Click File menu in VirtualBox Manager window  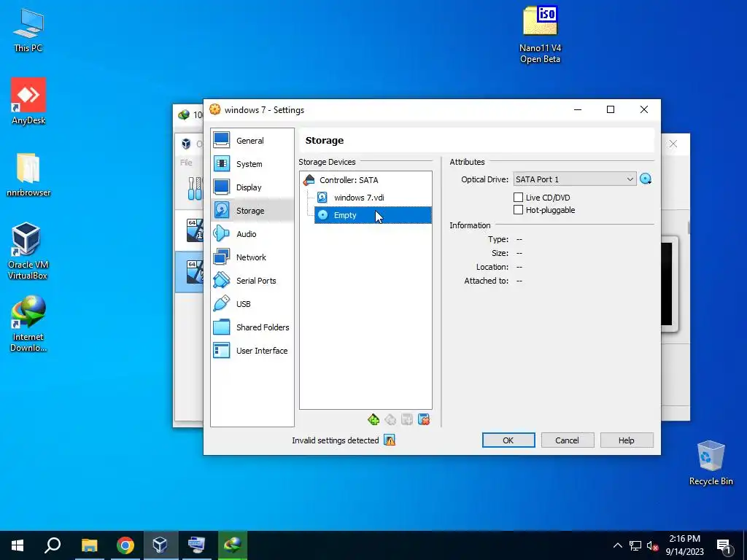[x=186, y=163]
